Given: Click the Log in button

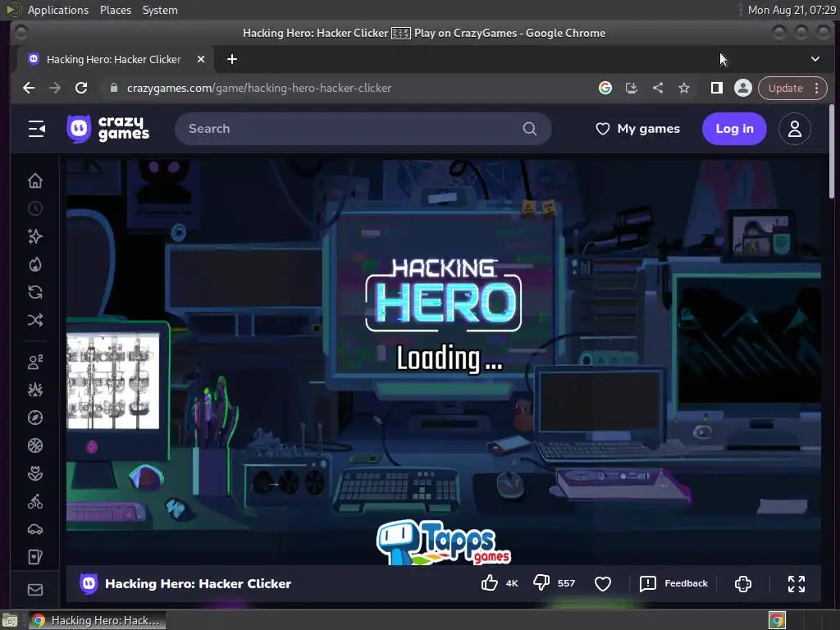Looking at the screenshot, I should click(x=734, y=129).
